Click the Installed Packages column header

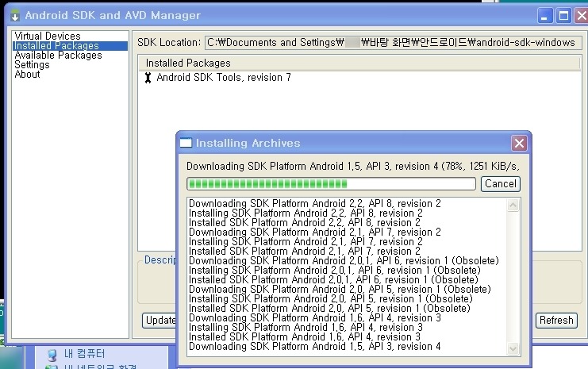[359, 63]
